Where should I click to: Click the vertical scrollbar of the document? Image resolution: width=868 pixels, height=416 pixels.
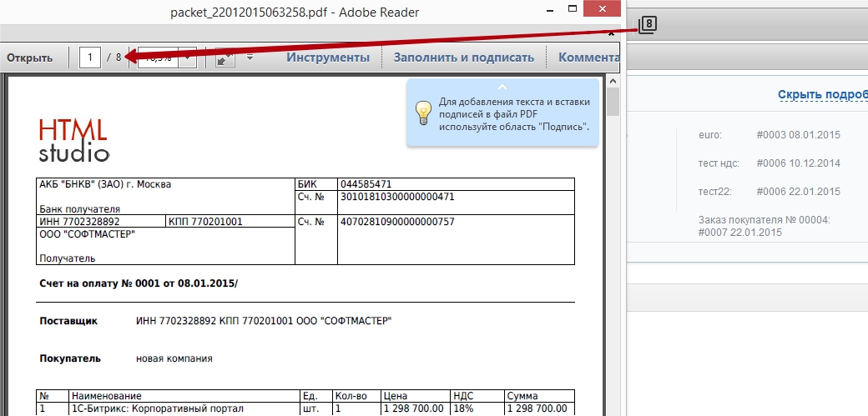pos(613,250)
